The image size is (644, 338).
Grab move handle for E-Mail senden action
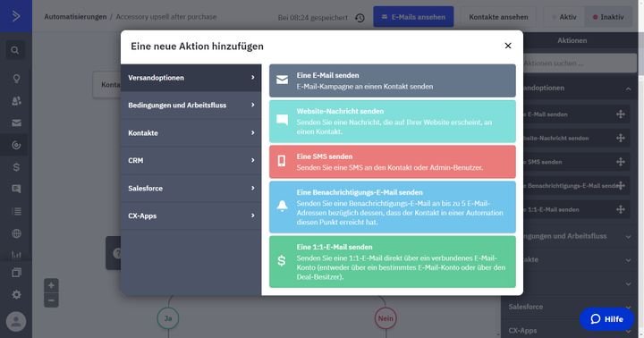[x=621, y=114]
